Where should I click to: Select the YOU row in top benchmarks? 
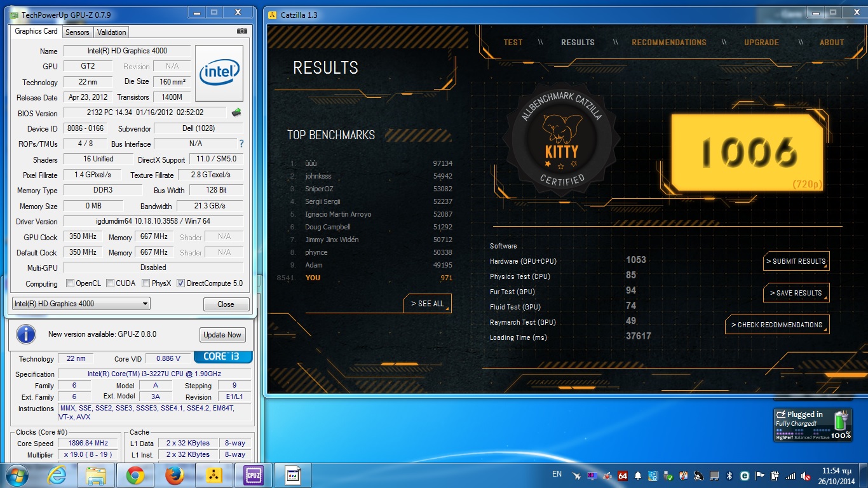[365, 278]
